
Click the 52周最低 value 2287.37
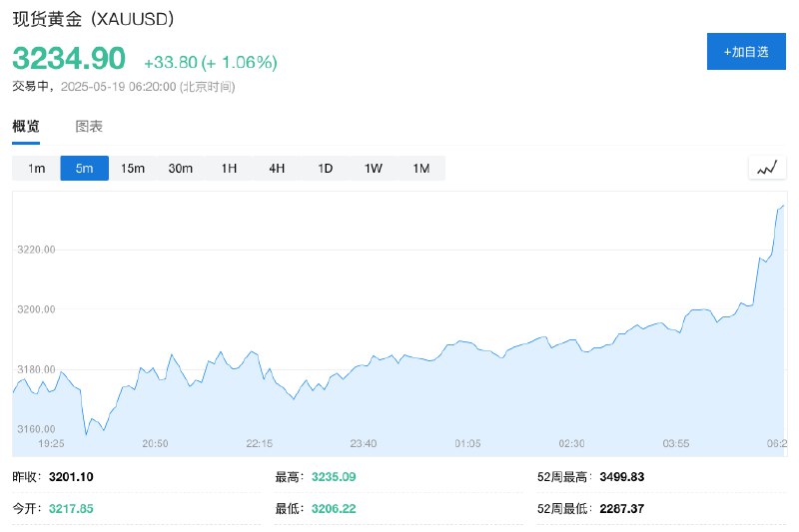(x=621, y=509)
